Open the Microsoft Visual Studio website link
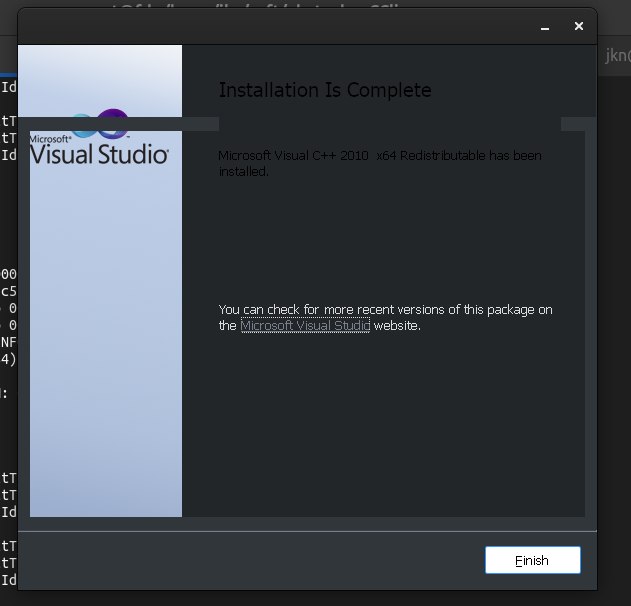Image resolution: width=631 pixels, height=606 pixels. point(305,326)
